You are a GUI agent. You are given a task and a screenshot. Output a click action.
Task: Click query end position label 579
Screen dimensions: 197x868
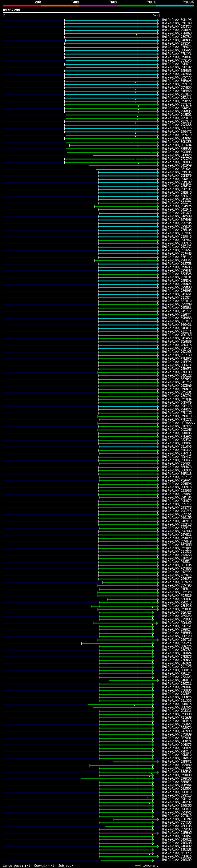(x=155, y=15)
